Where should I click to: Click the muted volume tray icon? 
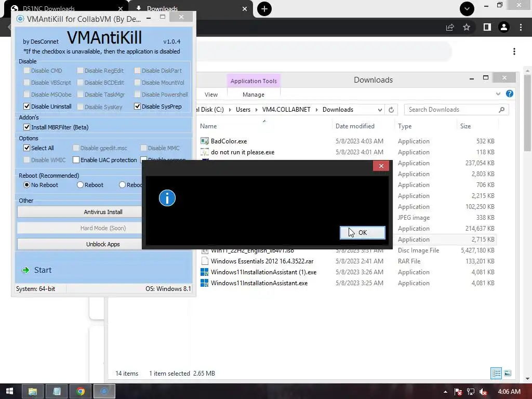click(x=483, y=392)
